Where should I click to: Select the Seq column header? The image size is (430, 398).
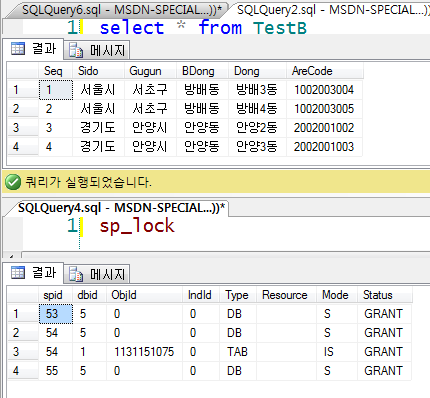[56, 71]
